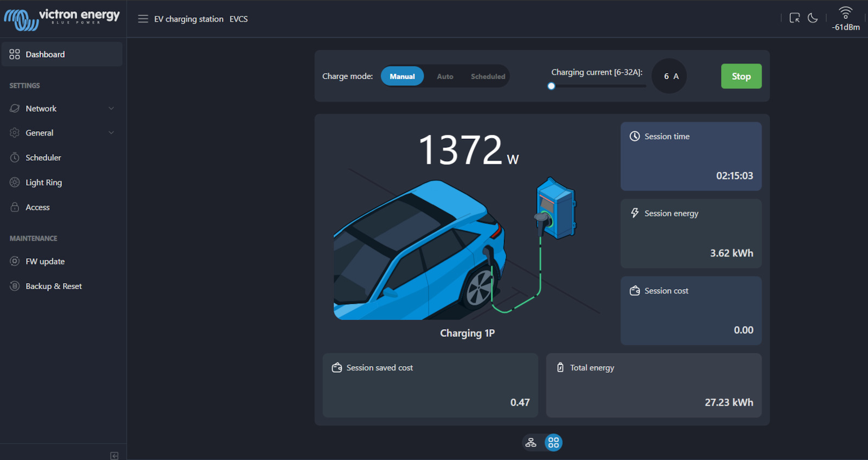This screenshot has width=868, height=460.
Task: Click the 02:15:03 session time value
Action: 735,176
